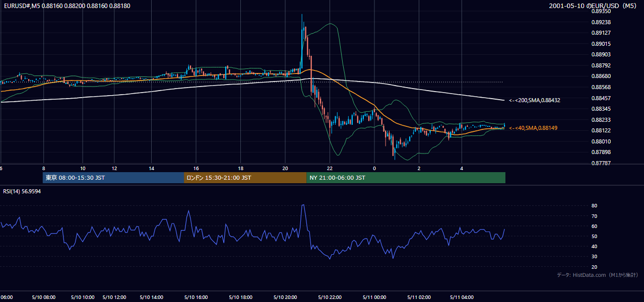Select the Tokyo 08:00-15:30 JST session bar

point(113,178)
